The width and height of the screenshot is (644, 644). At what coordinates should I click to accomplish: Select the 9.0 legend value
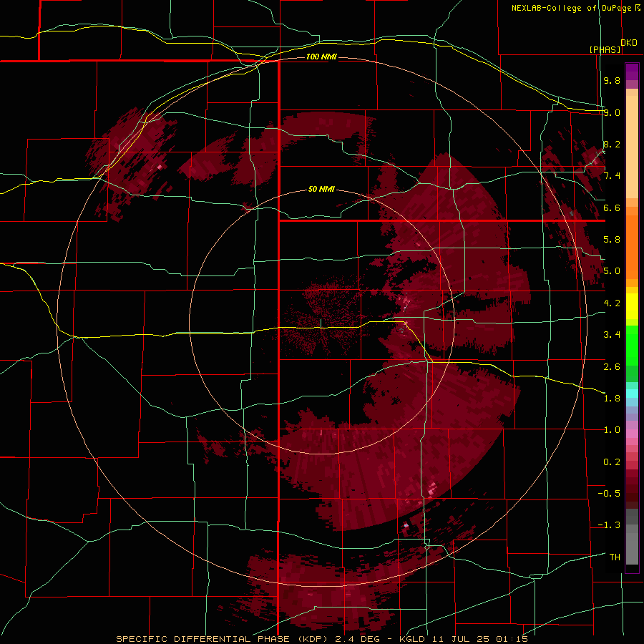612,112
